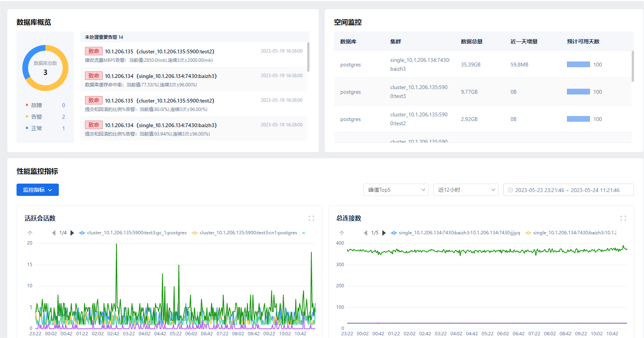This screenshot has width=644, height=338.
Task: Click the available-days progress bar in 2.92GB row
Action: (x=578, y=119)
